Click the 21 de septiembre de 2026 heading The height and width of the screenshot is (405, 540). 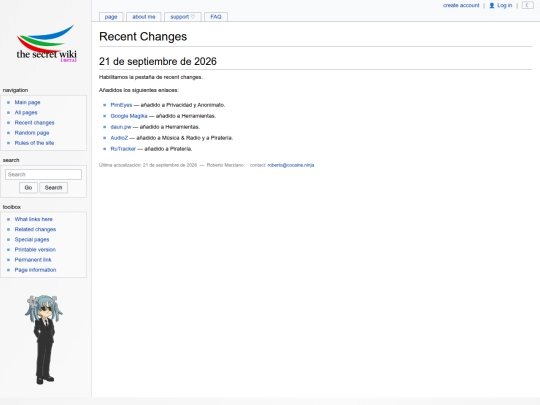click(x=158, y=61)
